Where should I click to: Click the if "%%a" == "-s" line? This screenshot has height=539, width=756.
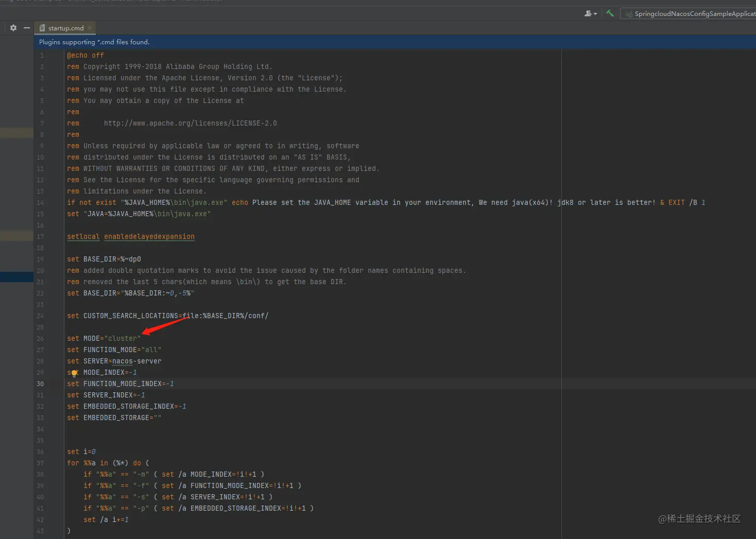[x=178, y=497]
